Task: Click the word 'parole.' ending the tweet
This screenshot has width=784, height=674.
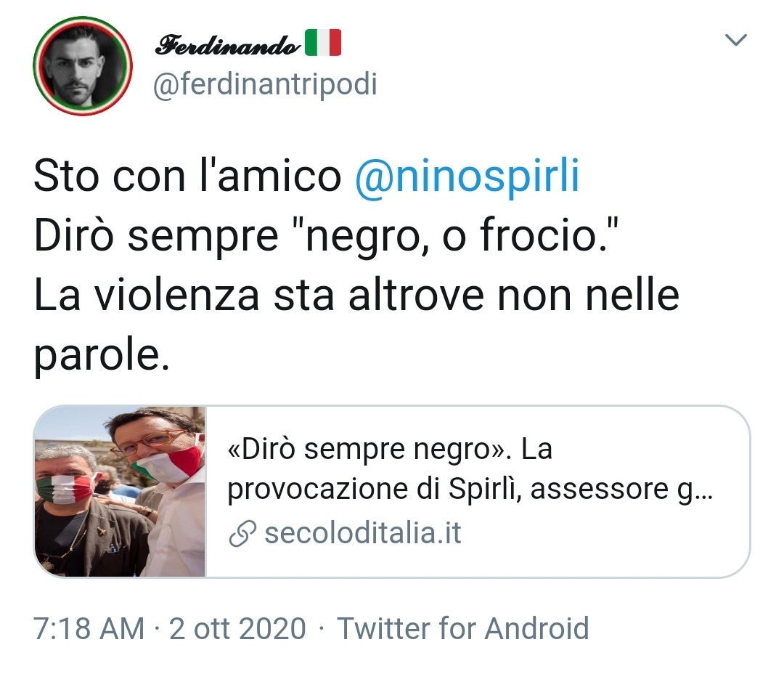Action: pos(102,357)
